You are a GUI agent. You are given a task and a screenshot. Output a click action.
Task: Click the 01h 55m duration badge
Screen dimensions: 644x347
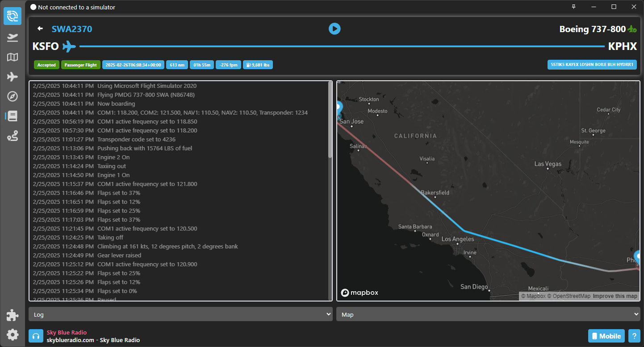(x=202, y=65)
